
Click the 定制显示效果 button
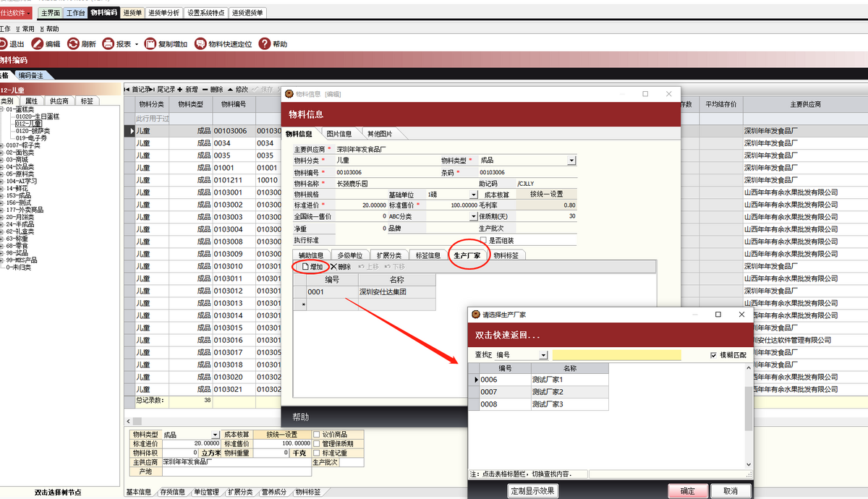click(x=532, y=491)
